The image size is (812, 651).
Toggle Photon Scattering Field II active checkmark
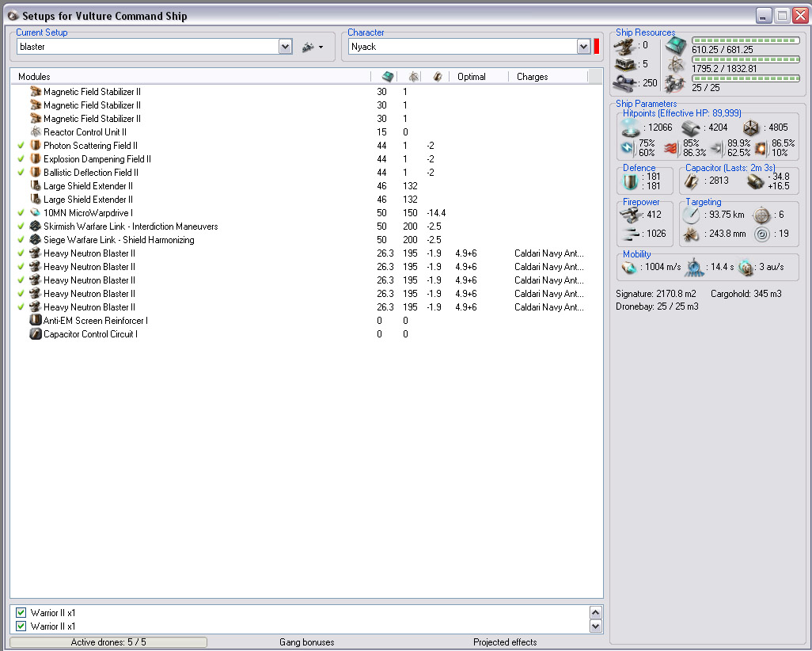coord(21,146)
